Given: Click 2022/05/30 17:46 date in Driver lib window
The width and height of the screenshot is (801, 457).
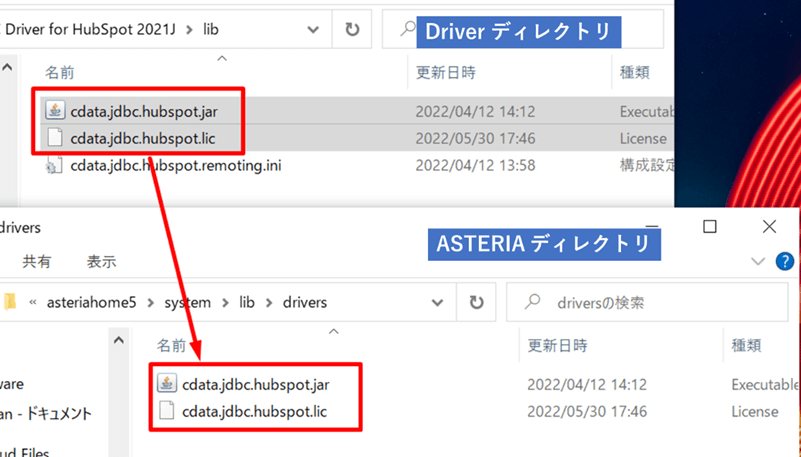Looking at the screenshot, I should coord(475,138).
